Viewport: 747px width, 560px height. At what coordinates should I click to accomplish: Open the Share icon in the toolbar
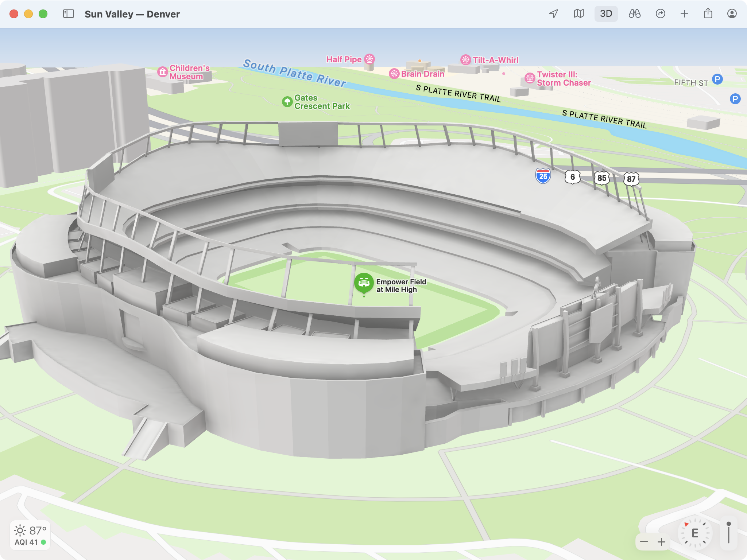click(708, 14)
